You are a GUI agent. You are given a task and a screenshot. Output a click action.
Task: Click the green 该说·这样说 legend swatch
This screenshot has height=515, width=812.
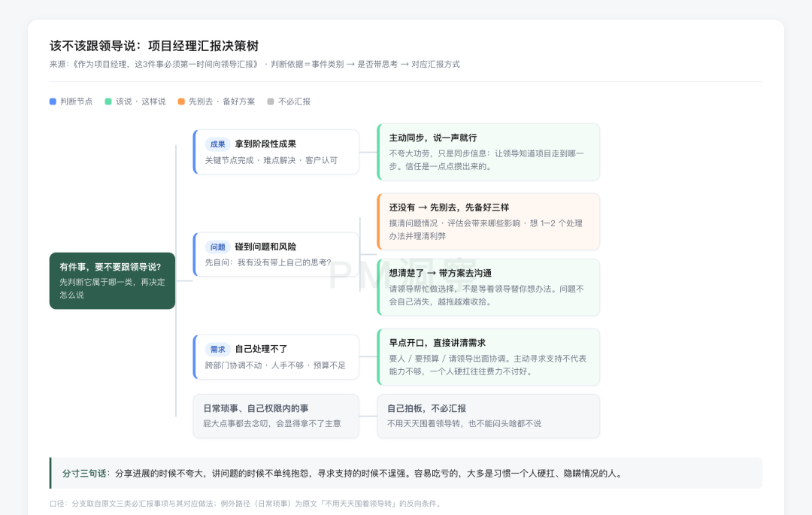click(x=108, y=101)
